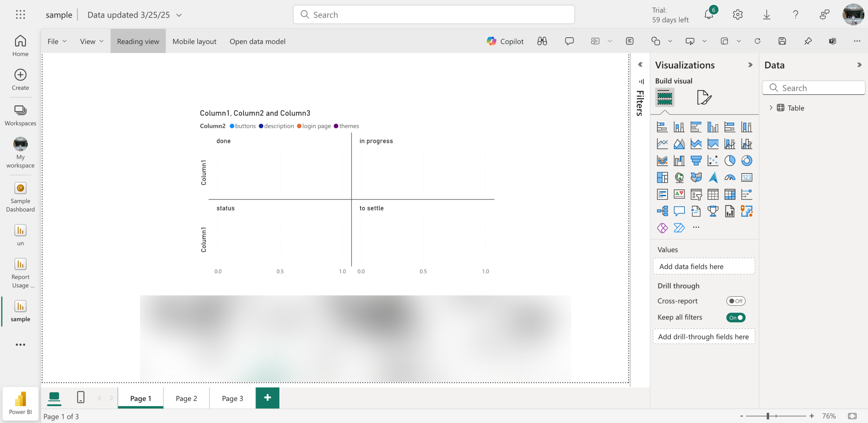Turn off Keep all filters toggle

735,318
